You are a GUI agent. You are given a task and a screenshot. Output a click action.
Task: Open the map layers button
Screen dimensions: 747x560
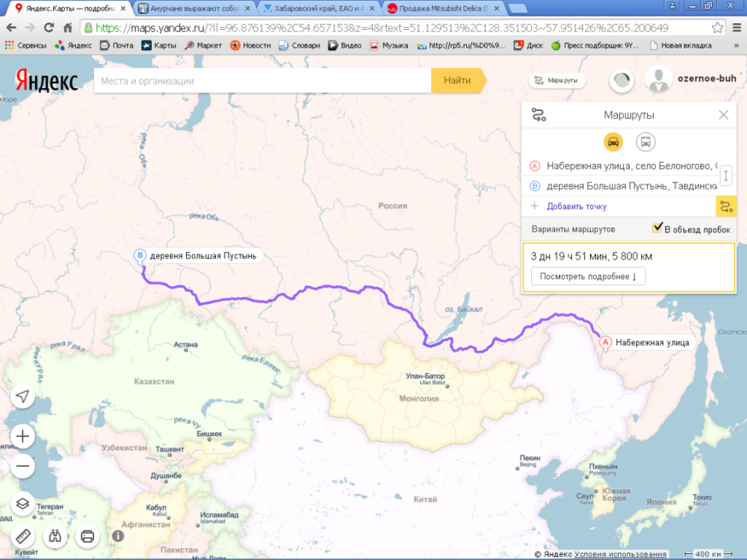[x=22, y=504]
